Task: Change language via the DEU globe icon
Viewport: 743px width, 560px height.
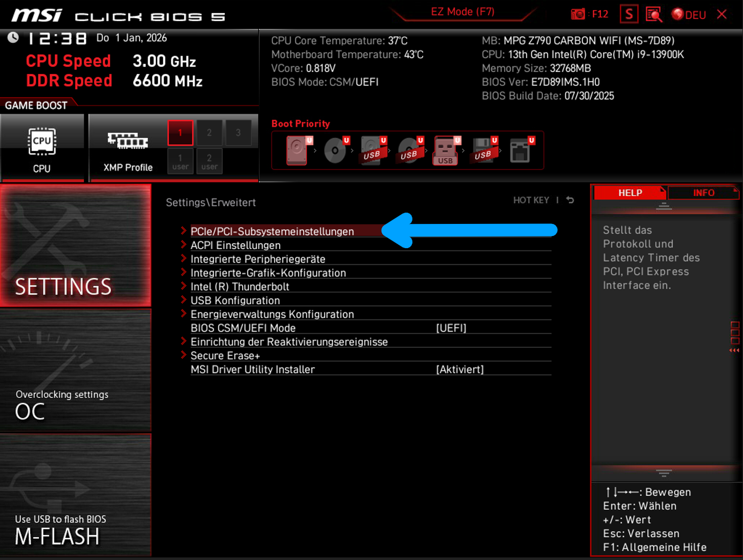Action: 688,15
